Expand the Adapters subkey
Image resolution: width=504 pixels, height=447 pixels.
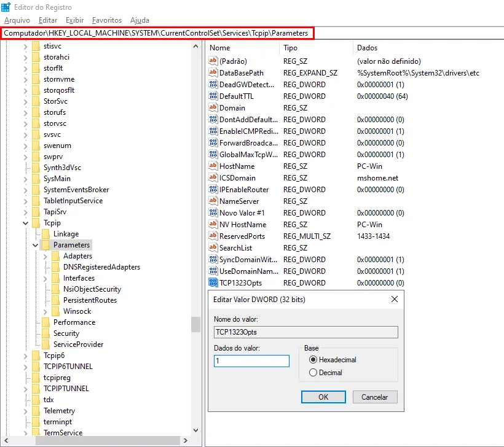(x=45, y=256)
